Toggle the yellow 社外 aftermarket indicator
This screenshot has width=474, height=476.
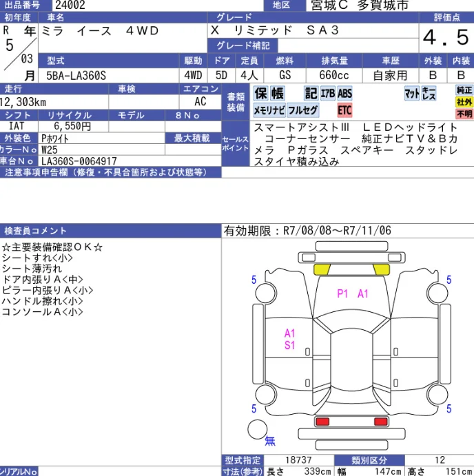pos(464,102)
